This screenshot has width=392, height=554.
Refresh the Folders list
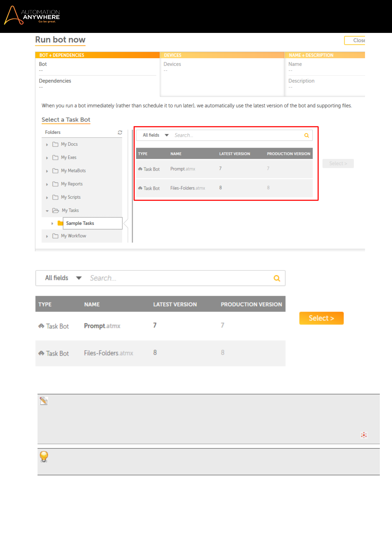(120, 132)
